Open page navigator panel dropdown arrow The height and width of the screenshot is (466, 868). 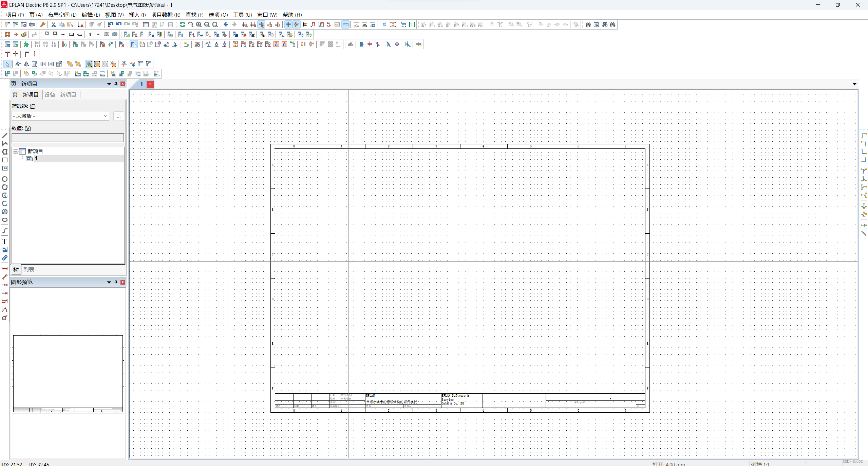109,84
